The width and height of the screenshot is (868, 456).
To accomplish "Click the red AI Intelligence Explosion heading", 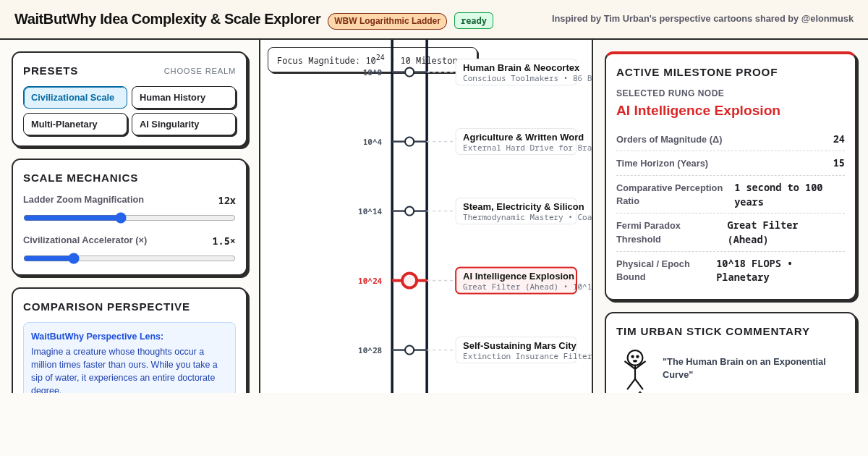I will click(698, 111).
